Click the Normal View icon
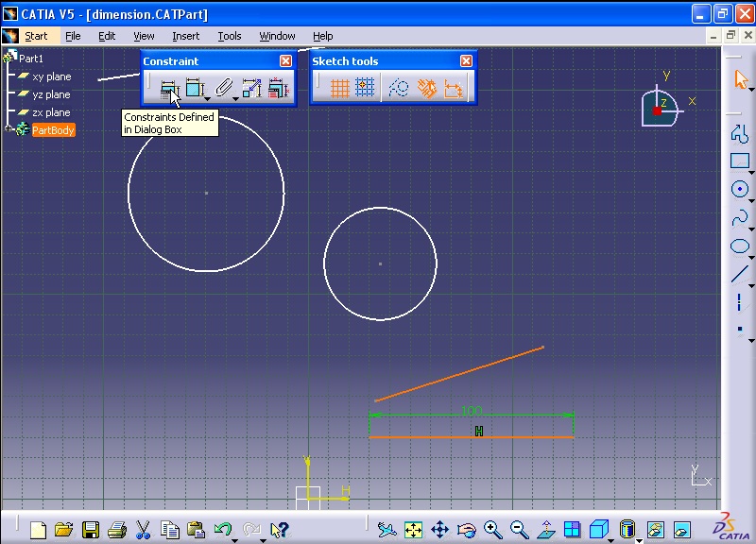The width and height of the screenshot is (756, 544). pos(546,530)
